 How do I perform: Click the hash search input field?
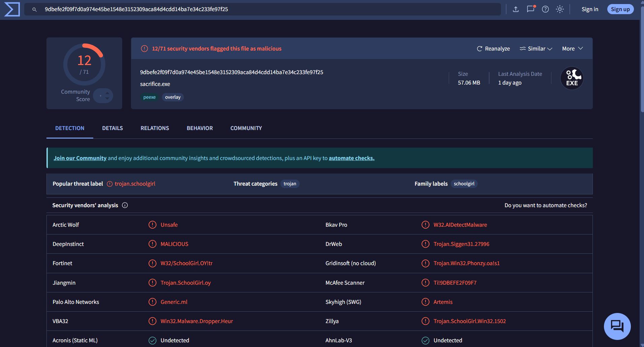(x=263, y=9)
